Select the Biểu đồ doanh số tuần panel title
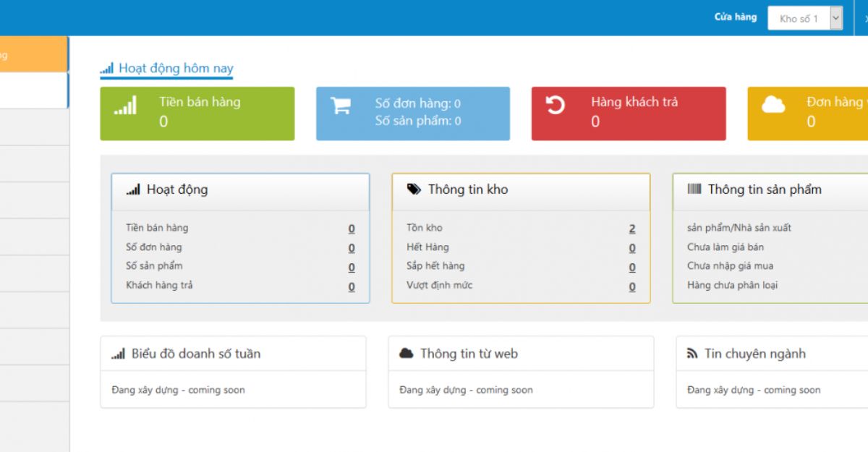This screenshot has width=868, height=452. pyautogui.click(x=196, y=354)
